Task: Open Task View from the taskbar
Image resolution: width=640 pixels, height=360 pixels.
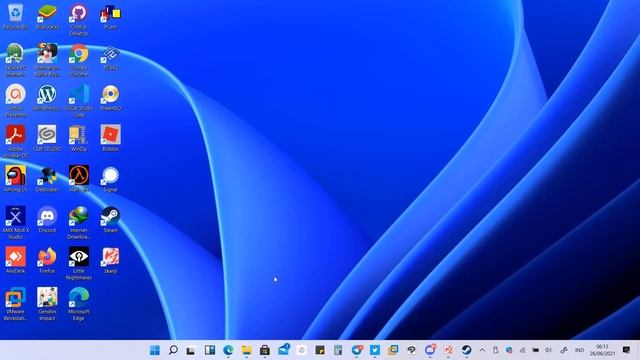Action: tap(191, 350)
